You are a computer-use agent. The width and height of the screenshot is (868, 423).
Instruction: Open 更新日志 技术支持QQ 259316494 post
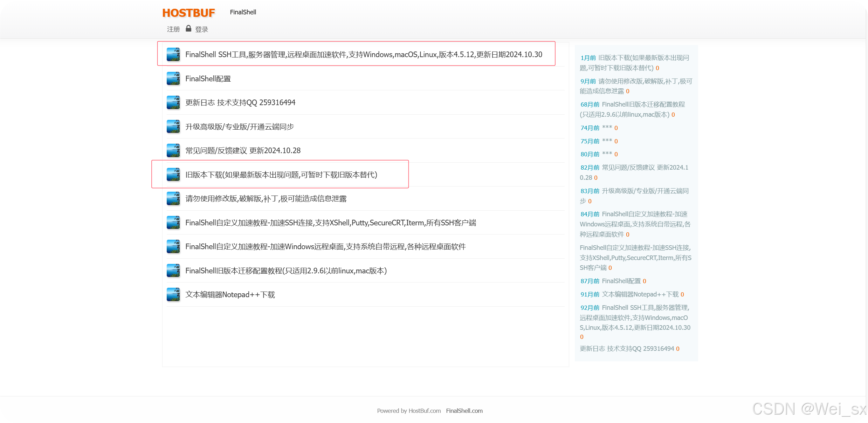click(x=240, y=103)
